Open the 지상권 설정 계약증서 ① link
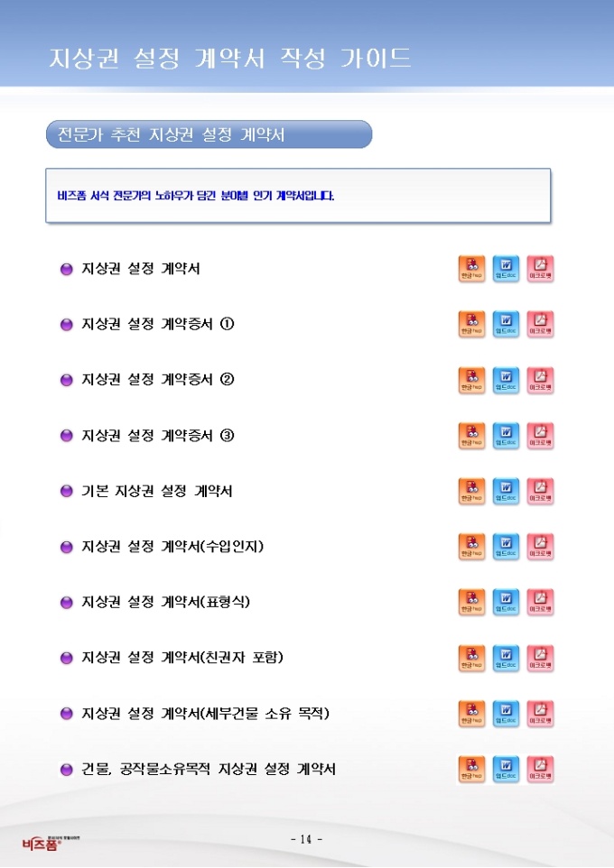The width and height of the screenshot is (614, 868). tap(158, 324)
